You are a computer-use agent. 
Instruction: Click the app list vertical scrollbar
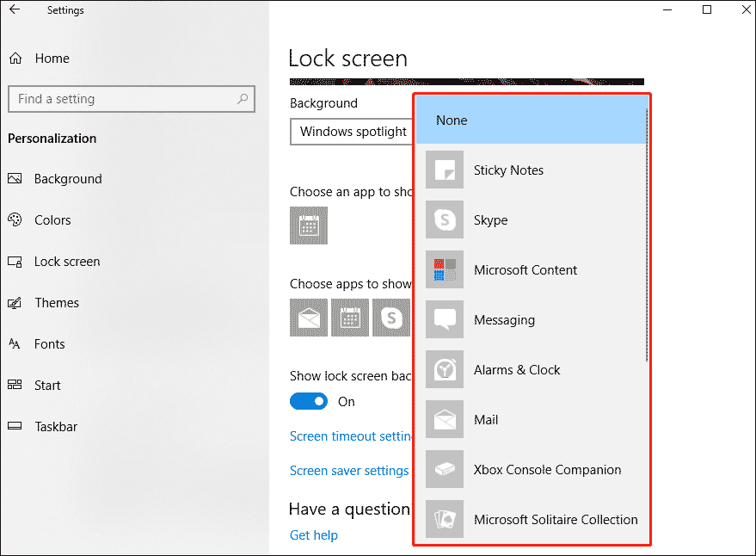click(x=647, y=235)
